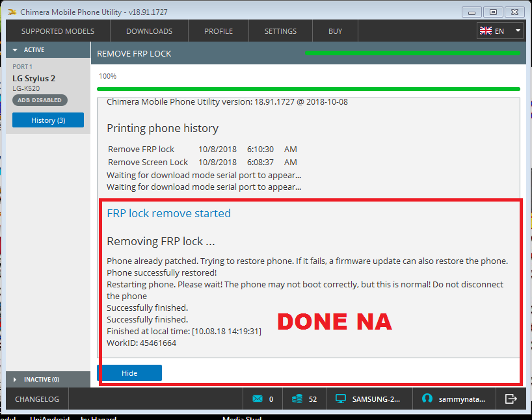Screen dimensions: 532x420
Task: Click the sammynata... username
Action: (x=462, y=399)
